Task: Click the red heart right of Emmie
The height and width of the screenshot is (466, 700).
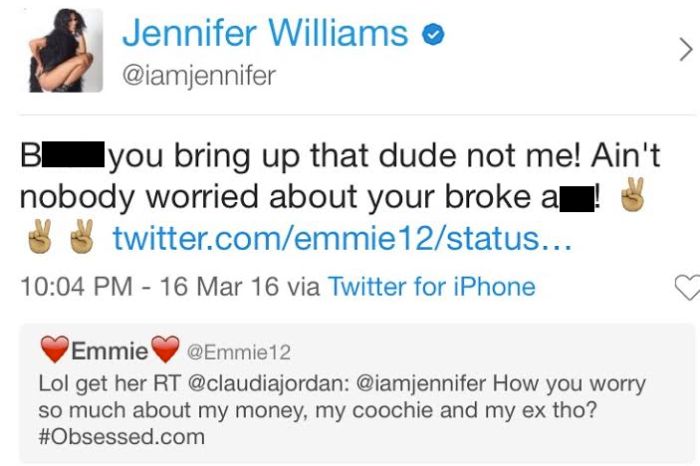Action: click(x=164, y=351)
